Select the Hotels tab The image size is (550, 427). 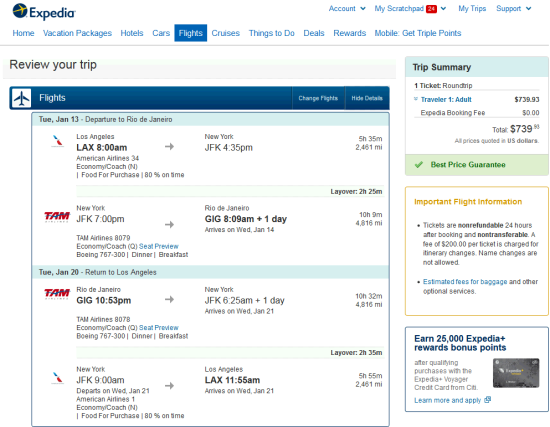(132, 33)
